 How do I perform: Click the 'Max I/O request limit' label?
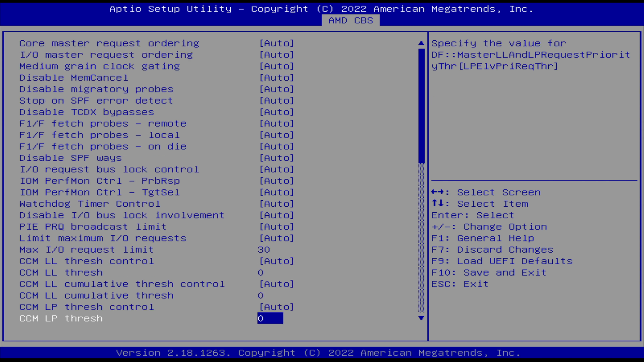pos(87,250)
